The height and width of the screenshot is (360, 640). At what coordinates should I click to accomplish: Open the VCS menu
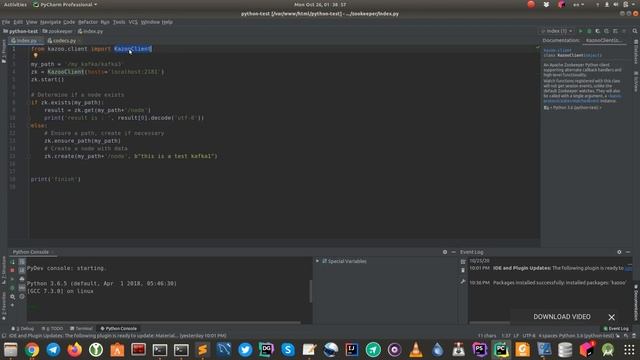[x=133, y=22]
